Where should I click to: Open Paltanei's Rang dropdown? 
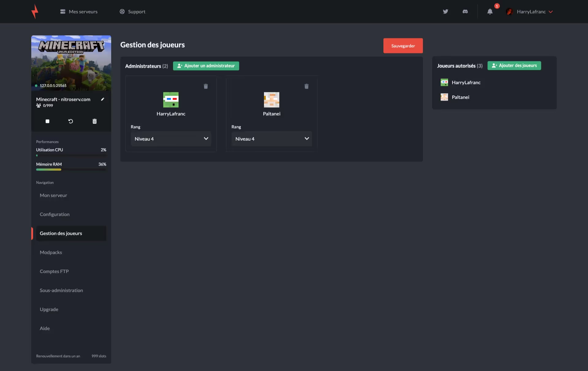[x=272, y=139]
